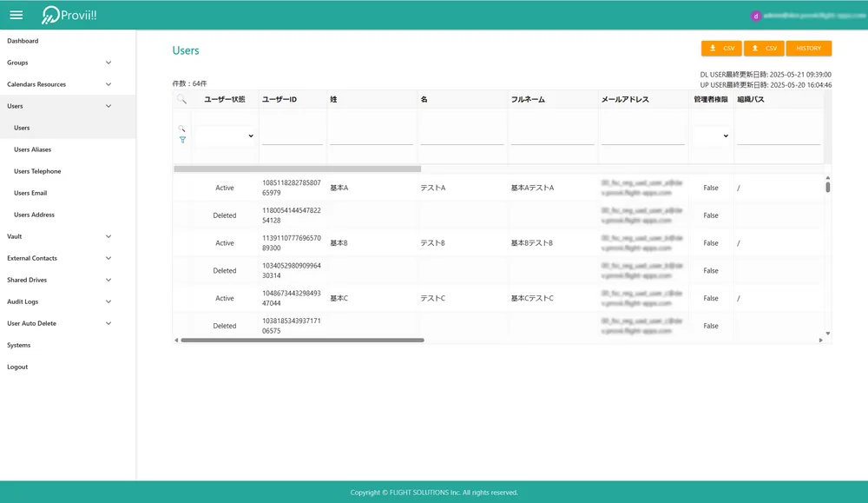Open the ユーザー状態 filter dropdown
Screen dimensions: 868x503
(x=225, y=136)
